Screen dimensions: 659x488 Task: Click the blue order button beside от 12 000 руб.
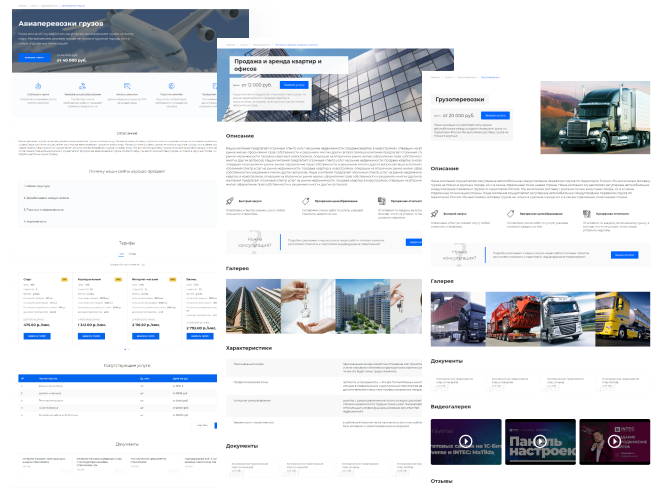click(294, 85)
